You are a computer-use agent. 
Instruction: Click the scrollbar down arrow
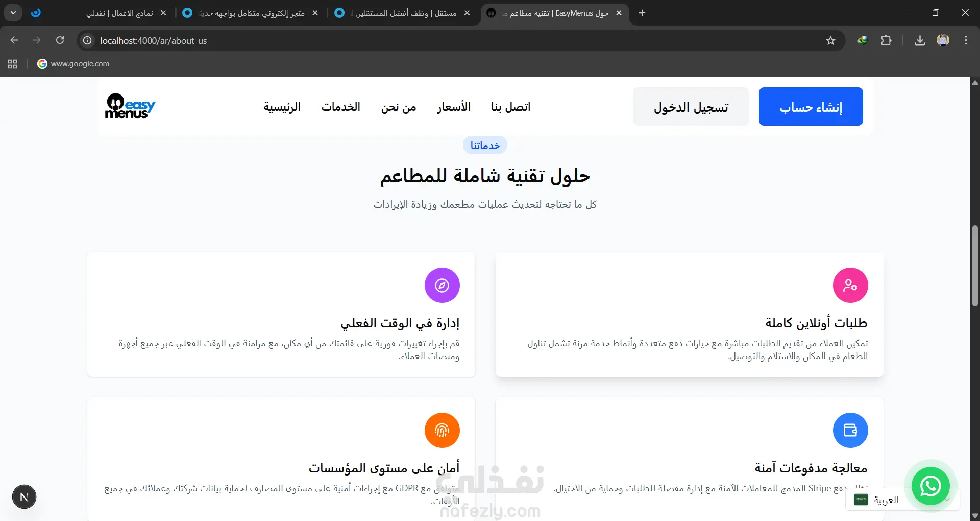[x=975, y=516]
